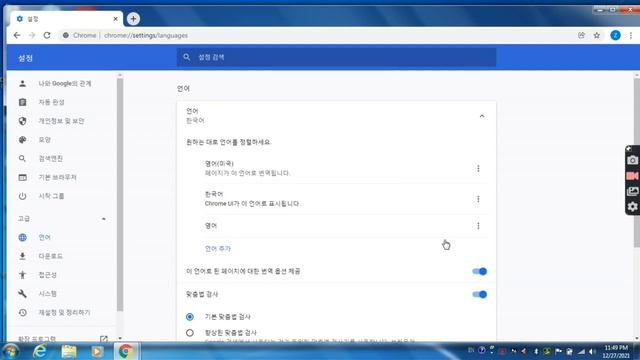Open the Chrome three-dot menu

[x=631, y=36]
